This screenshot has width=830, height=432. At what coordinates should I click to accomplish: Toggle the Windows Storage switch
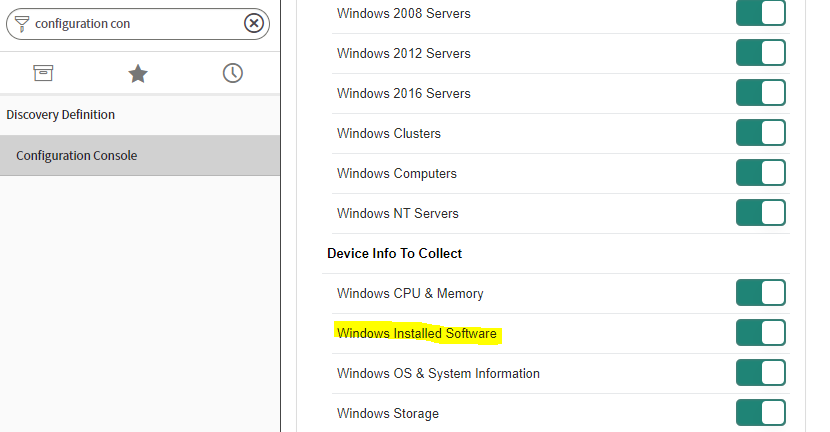point(761,413)
